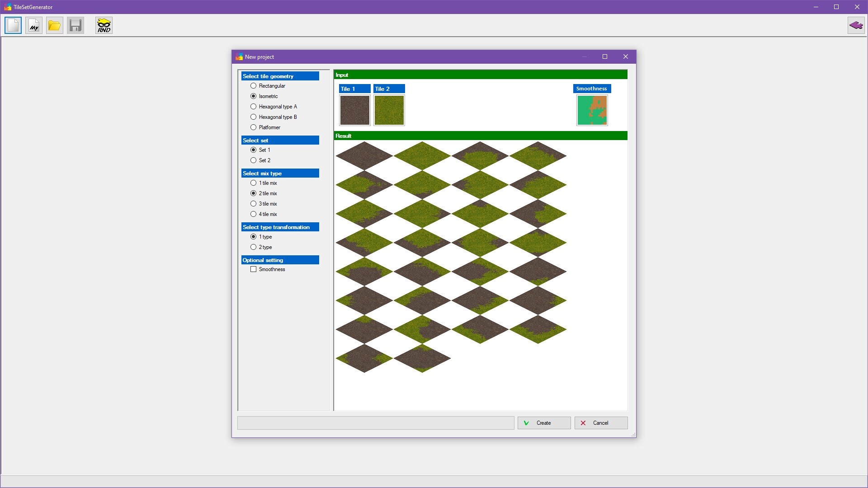
Task: Click the RND random generator icon
Action: pyautogui.click(x=104, y=25)
